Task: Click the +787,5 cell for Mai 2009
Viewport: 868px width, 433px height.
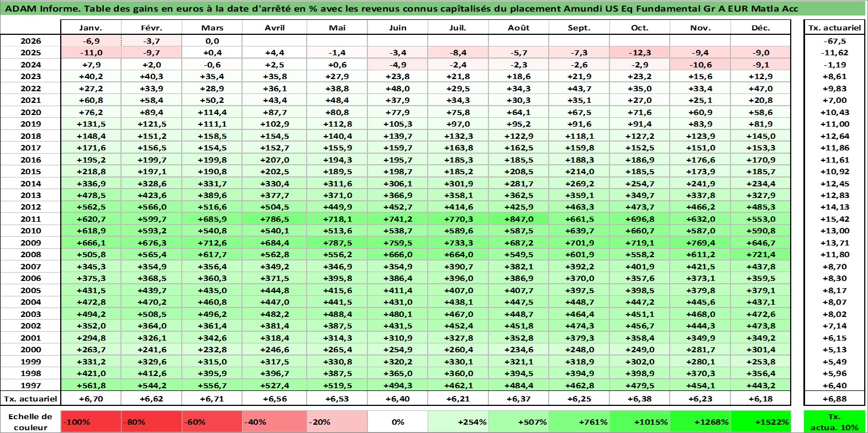Action: pos(337,243)
